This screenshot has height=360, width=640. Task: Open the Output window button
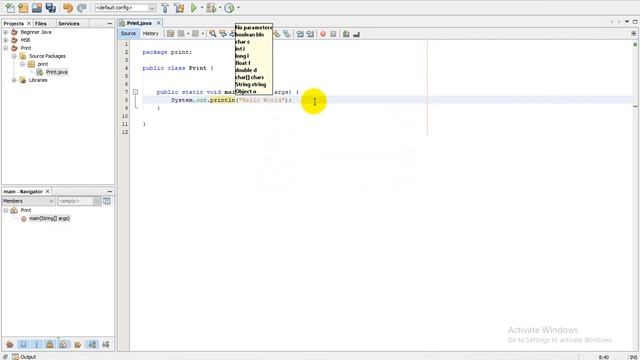click(x=24, y=357)
